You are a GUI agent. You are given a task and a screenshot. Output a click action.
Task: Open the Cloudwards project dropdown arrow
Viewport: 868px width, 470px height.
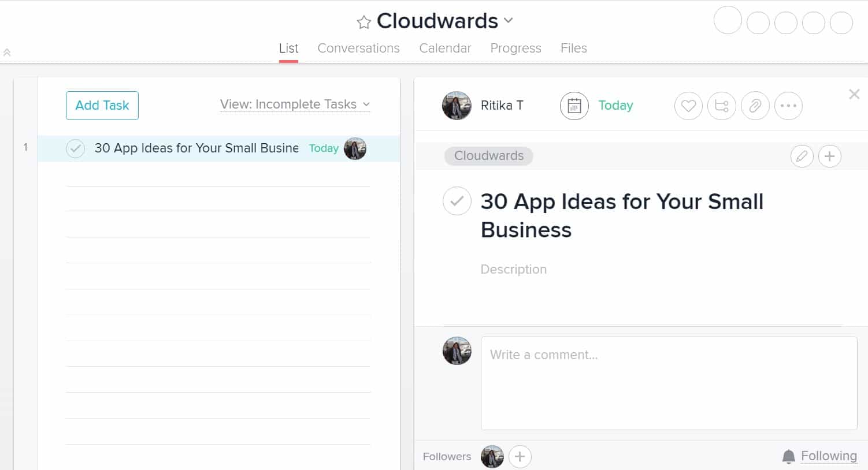[509, 20]
